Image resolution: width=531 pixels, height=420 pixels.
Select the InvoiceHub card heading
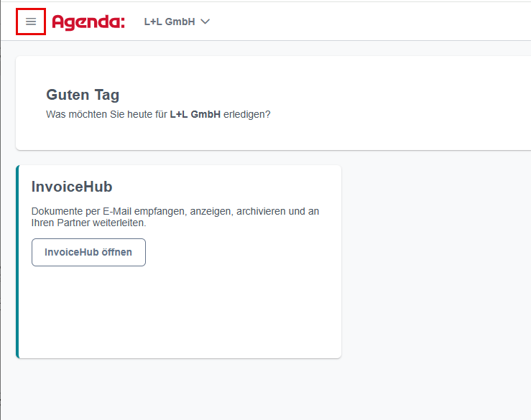72,187
